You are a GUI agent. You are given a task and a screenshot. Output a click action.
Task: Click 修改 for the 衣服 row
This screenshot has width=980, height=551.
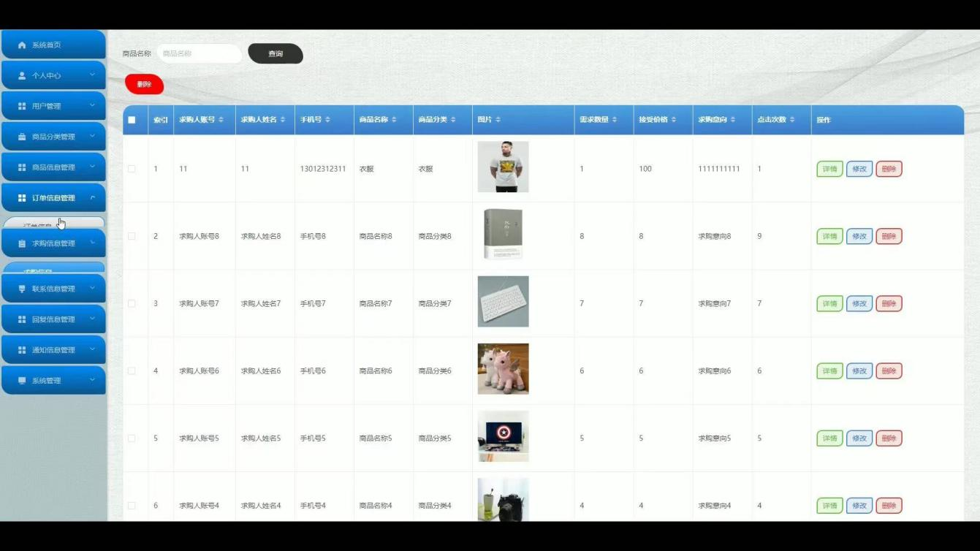click(x=859, y=169)
